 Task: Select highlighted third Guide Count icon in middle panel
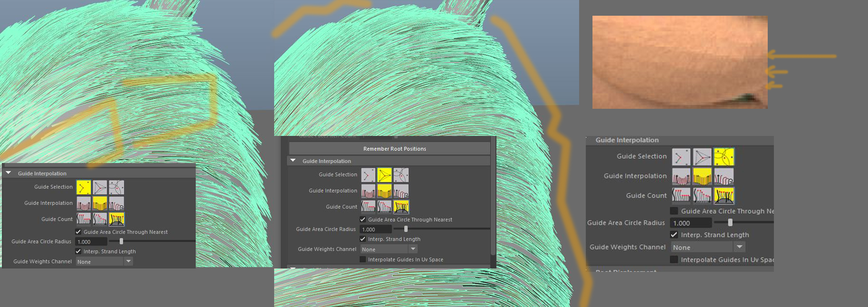401,207
